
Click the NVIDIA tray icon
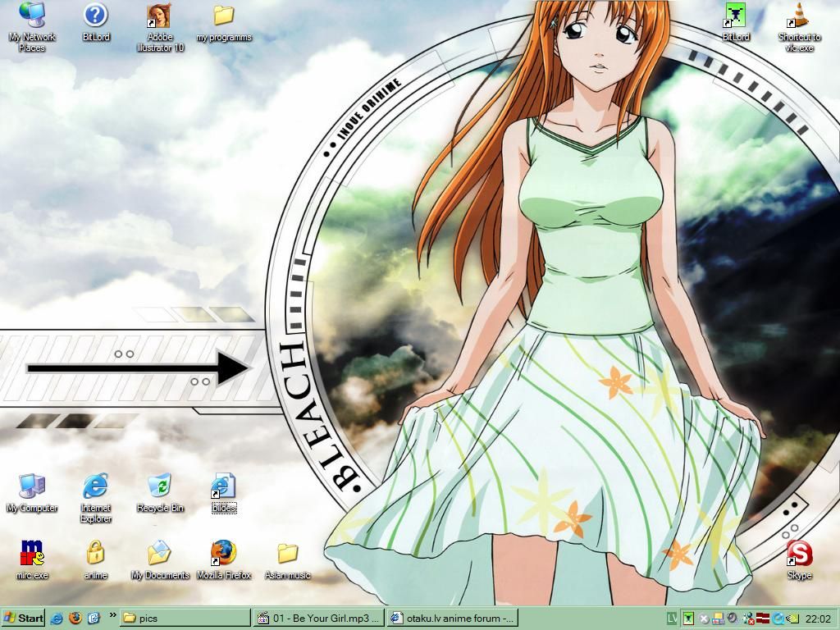pos(792,619)
